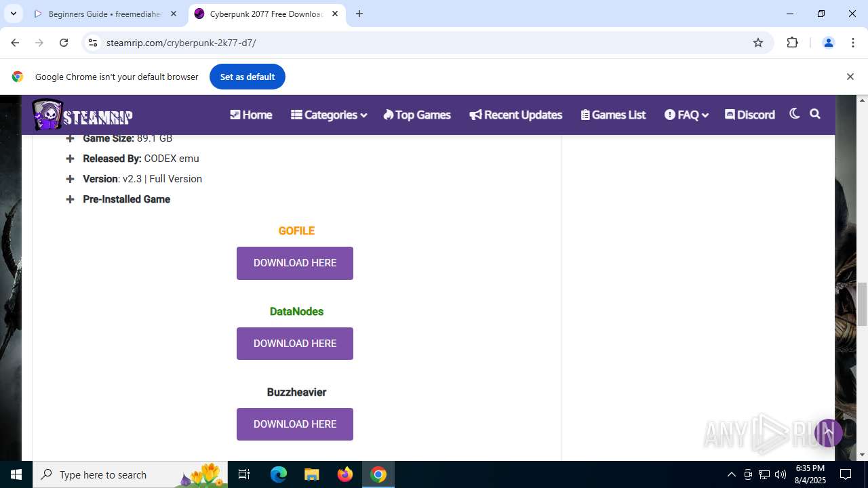The height and width of the screenshot is (488, 868).
Task: Set Chrome as default browser
Action: pyautogui.click(x=248, y=77)
